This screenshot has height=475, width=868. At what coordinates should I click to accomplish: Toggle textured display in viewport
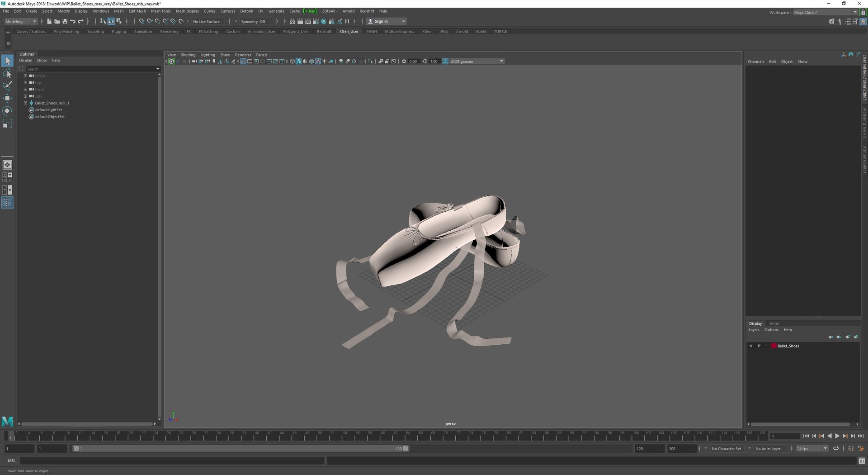(318, 62)
